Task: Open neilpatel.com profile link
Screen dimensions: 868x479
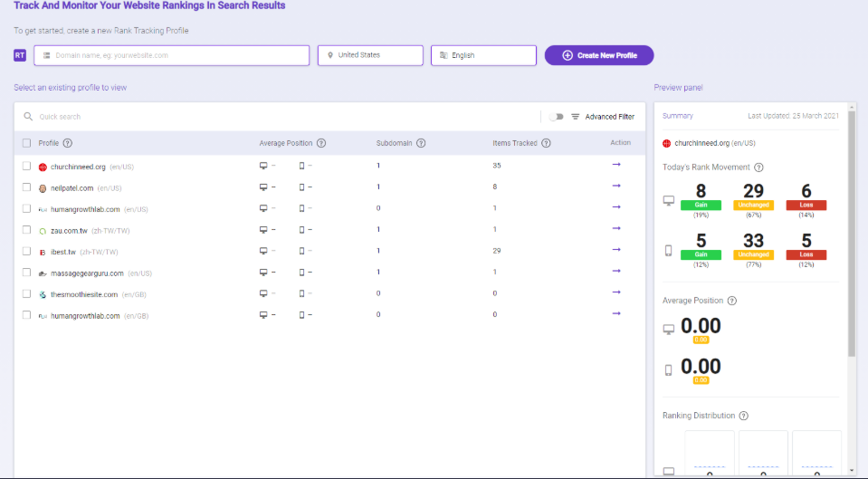Action: (x=72, y=188)
